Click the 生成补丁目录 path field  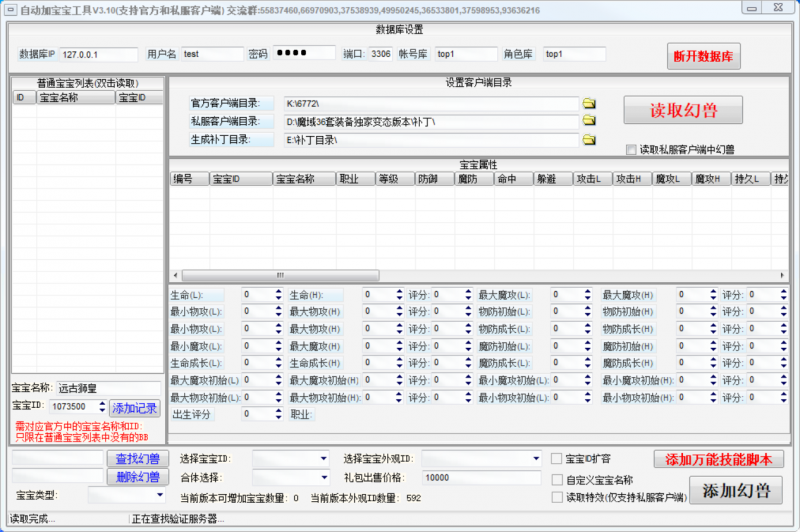tap(431, 140)
